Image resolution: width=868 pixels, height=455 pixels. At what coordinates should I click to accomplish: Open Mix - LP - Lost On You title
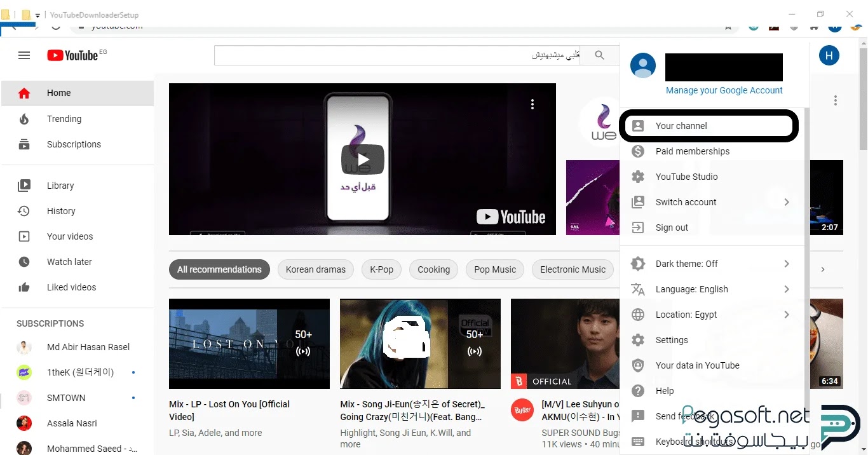[229, 411]
